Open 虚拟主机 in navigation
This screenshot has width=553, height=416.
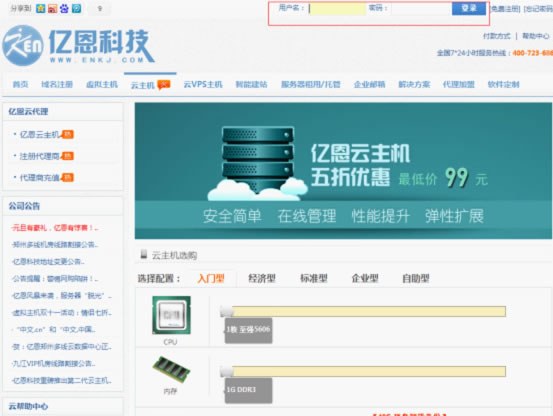(102, 85)
